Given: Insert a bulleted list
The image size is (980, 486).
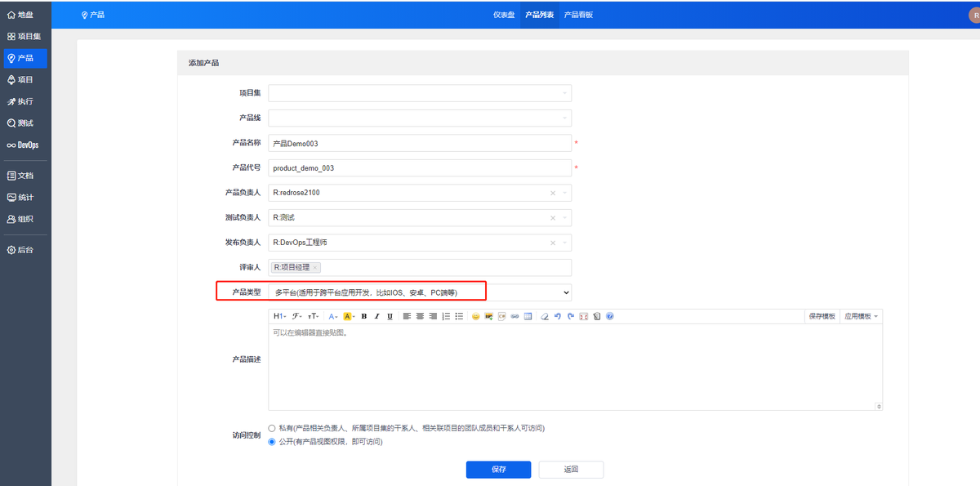Looking at the screenshot, I should (459, 316).
